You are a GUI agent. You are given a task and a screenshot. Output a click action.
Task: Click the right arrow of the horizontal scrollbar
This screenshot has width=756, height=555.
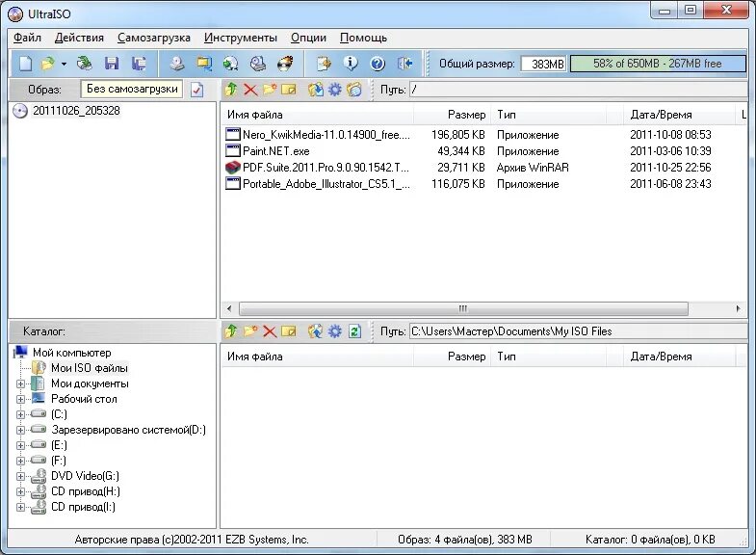[x=738, y=308]
